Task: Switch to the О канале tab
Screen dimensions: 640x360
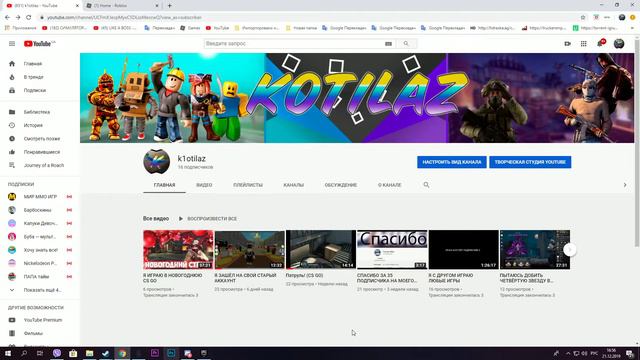Action: click(389, 185)
